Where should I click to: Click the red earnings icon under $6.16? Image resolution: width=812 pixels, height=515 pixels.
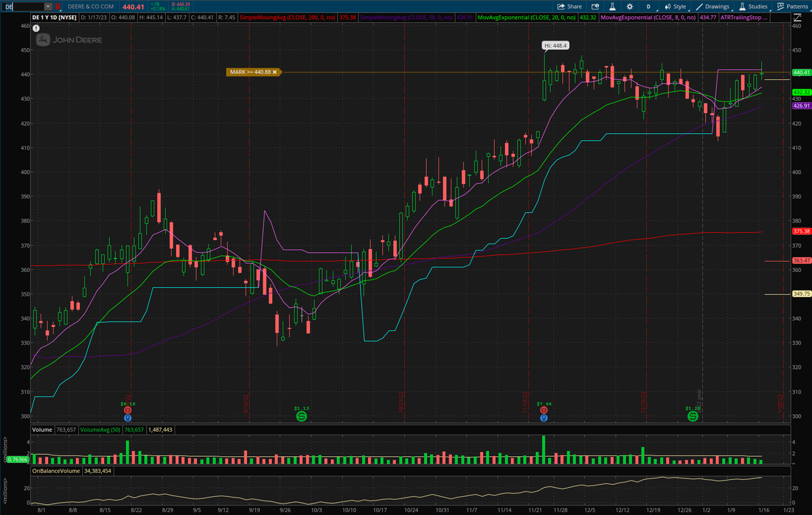tap(127, 410)
